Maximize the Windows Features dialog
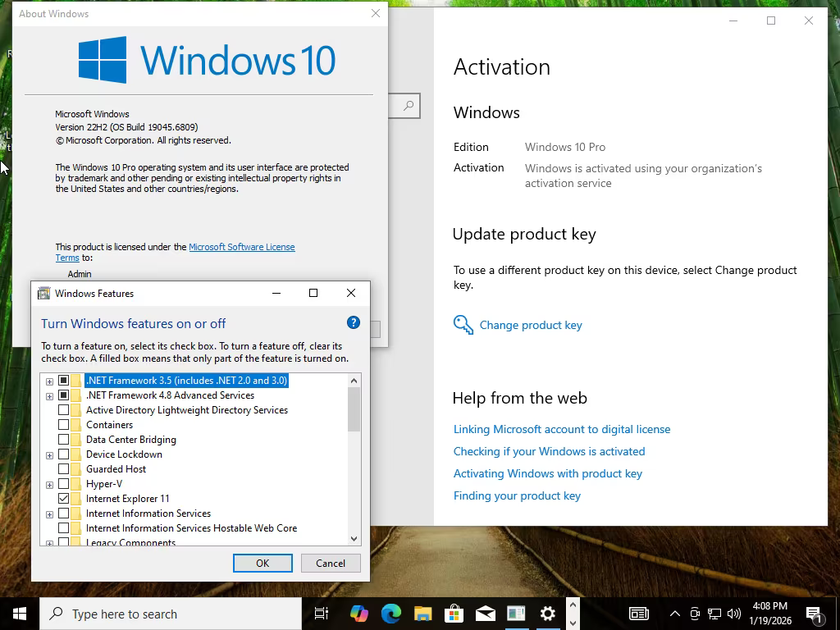Screen dimensions: 840x630 coord(313,293)
